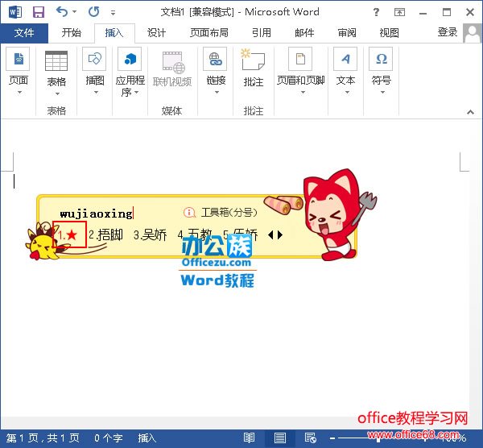Maximize the Word window

446,12
